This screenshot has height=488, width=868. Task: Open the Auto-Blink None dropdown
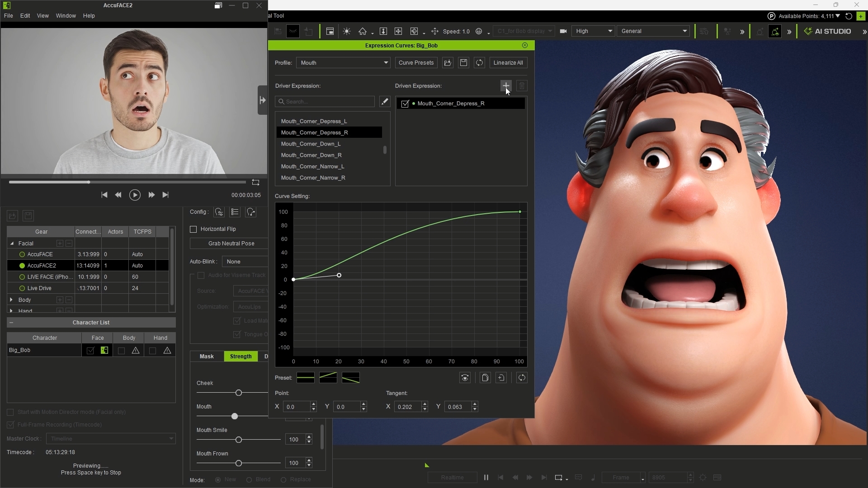pyautogui.click(x=245, y=262)
